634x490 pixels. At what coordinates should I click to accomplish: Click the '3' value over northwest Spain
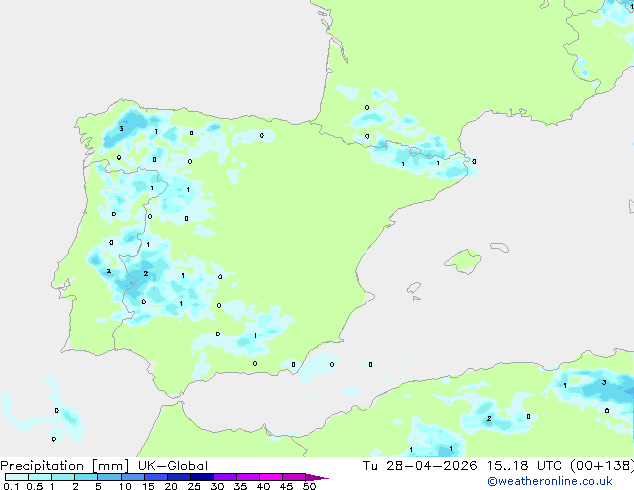[x=121, y=129]
